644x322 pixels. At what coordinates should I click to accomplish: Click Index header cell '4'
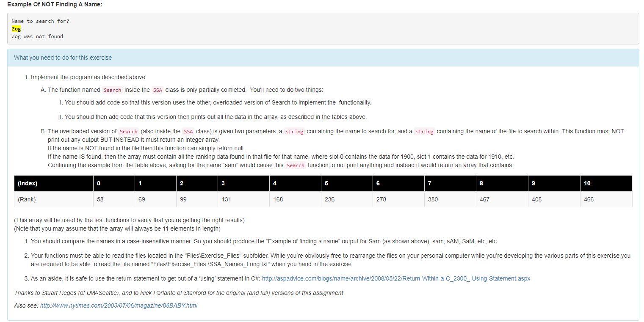point(295,183)
